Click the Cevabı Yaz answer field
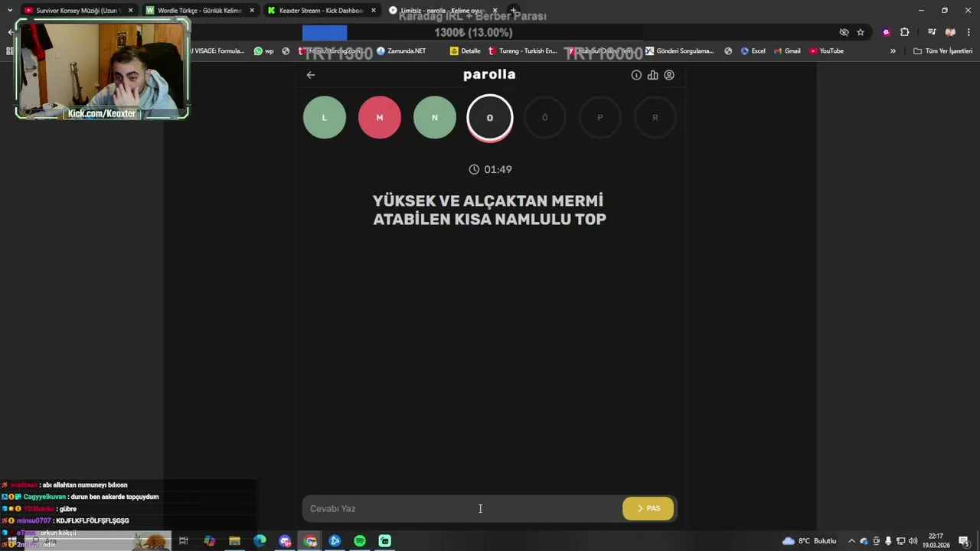This screenshot has height=551, width=980. coord(462,508)
